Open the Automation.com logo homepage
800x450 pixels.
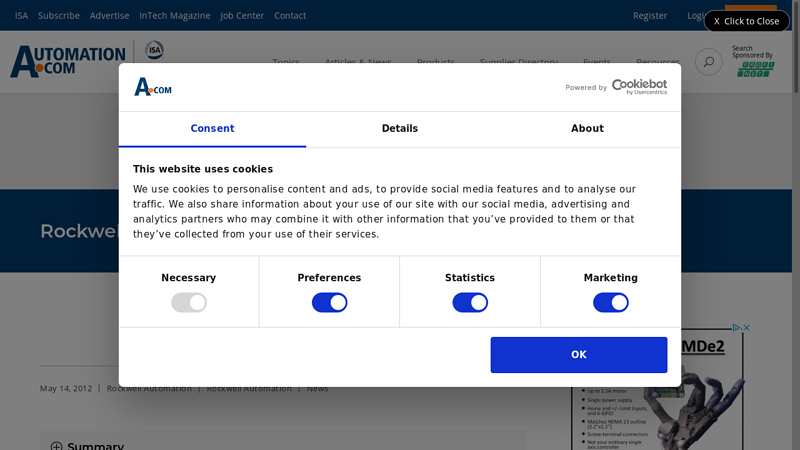tap(68, 61)
